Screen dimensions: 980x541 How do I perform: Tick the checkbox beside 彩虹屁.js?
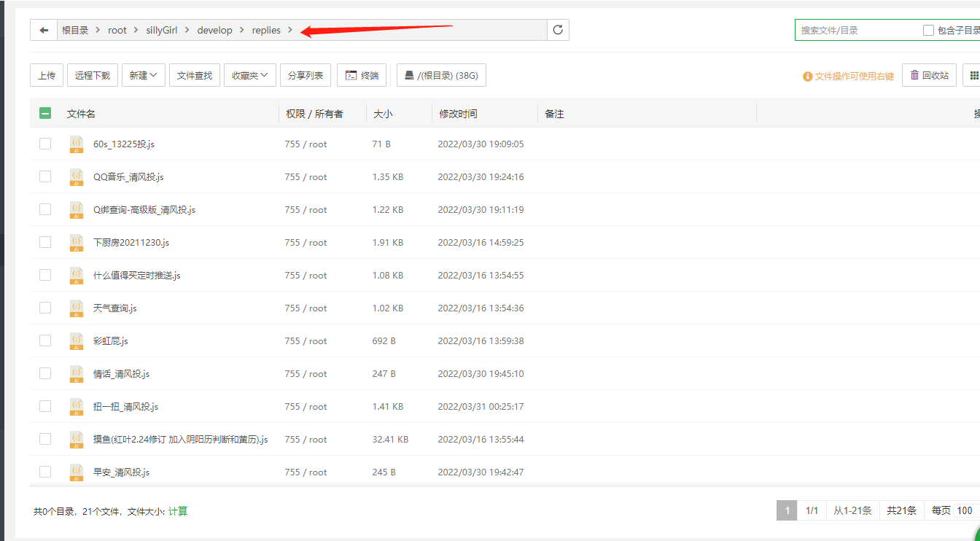45,340
